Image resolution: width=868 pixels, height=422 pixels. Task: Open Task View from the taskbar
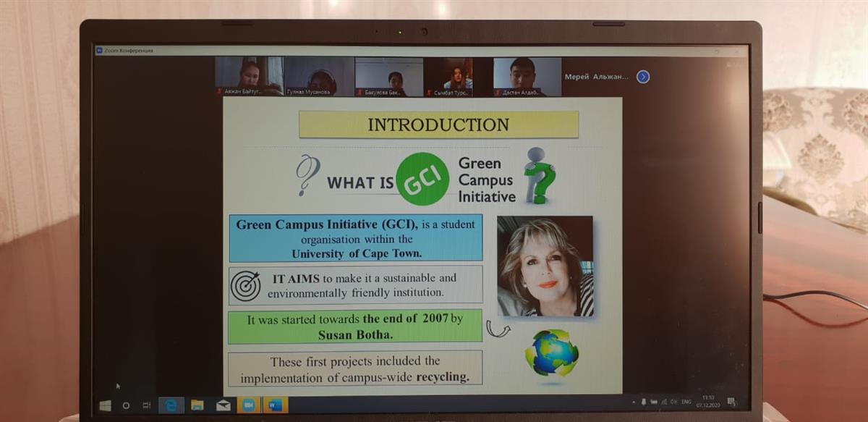[147, 405]
